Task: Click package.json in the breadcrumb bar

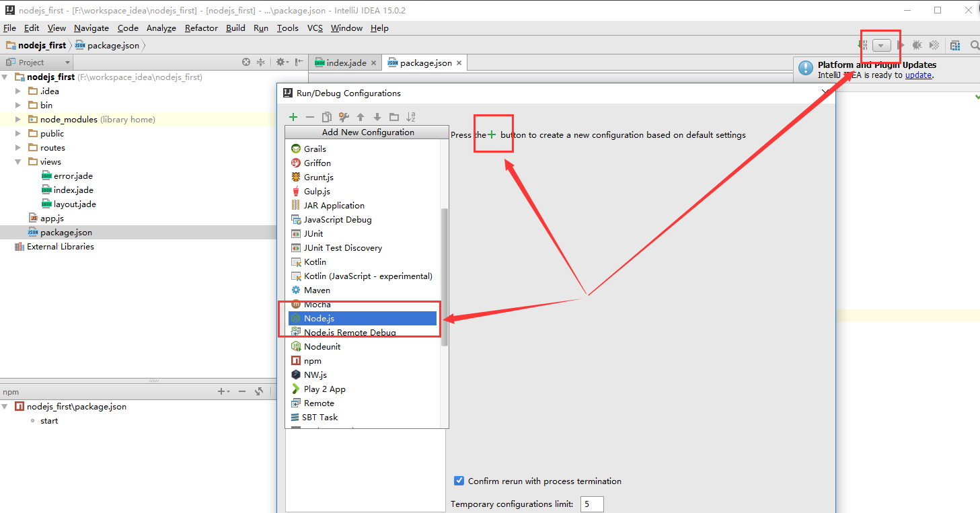Action: (x=108, y=45)
